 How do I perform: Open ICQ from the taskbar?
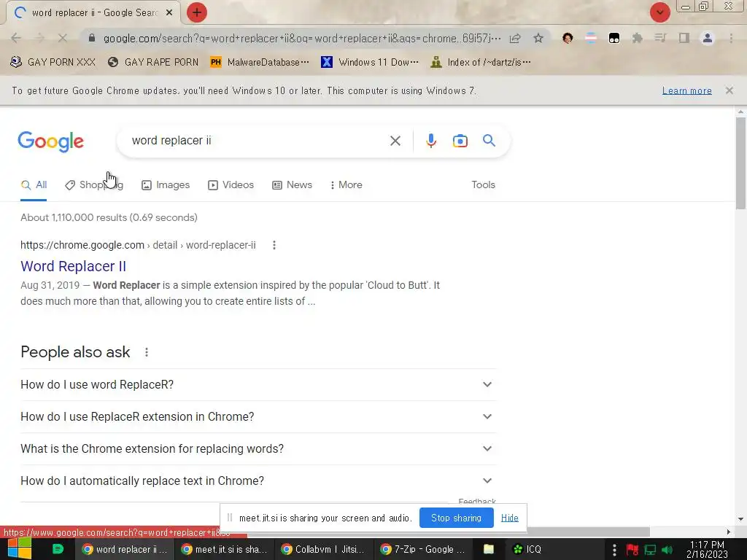tap(527, 550)
